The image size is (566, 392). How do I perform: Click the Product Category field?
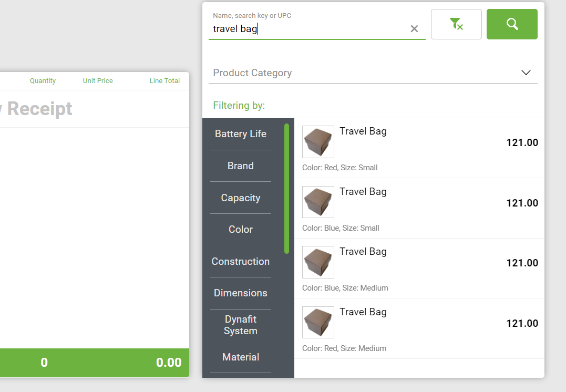(363, 73)
